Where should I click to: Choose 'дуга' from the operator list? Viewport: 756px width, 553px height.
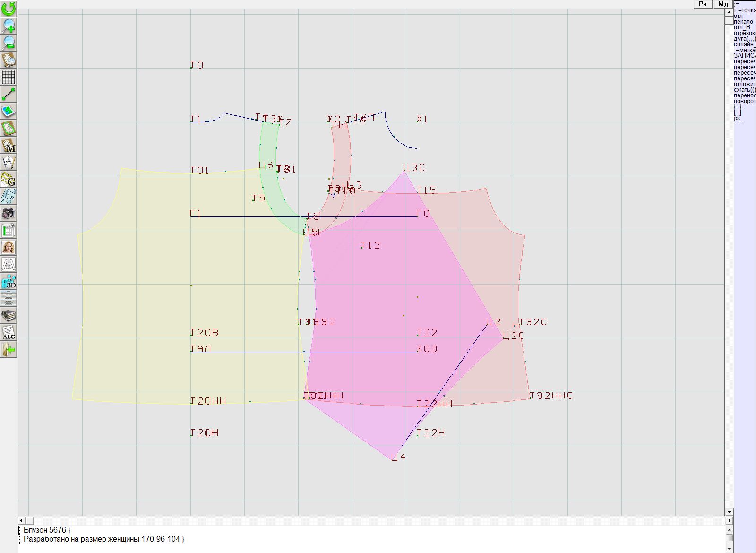(744, 39)
